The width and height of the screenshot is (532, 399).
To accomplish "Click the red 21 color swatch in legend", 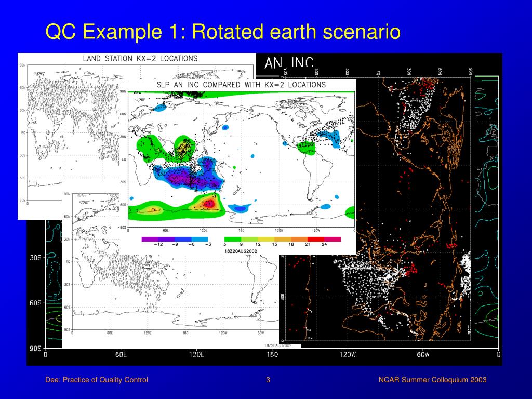I will [316, 239].
